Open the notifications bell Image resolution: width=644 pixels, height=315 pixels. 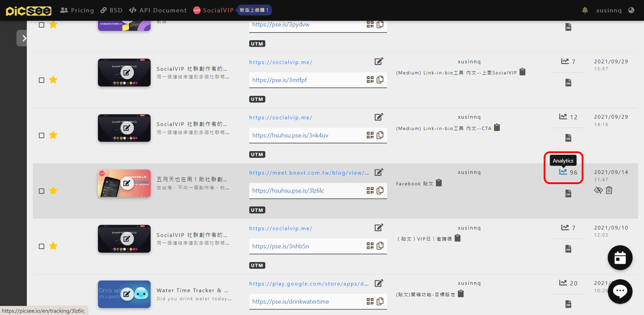click(585, 10)
